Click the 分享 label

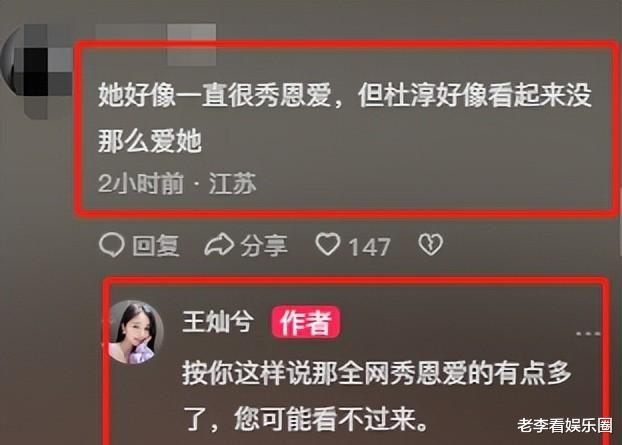coord(264,246)
